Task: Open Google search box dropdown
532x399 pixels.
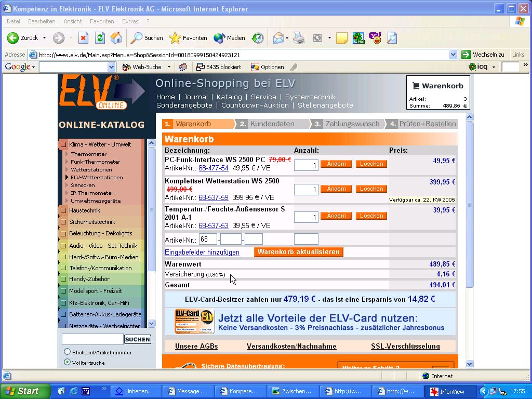Action: (x=111, y=67)
